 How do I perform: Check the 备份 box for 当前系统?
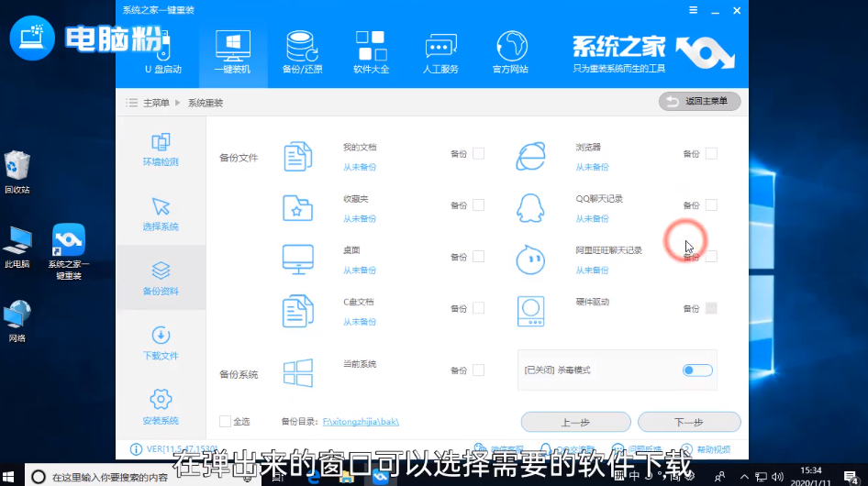[x=479, y=370]
